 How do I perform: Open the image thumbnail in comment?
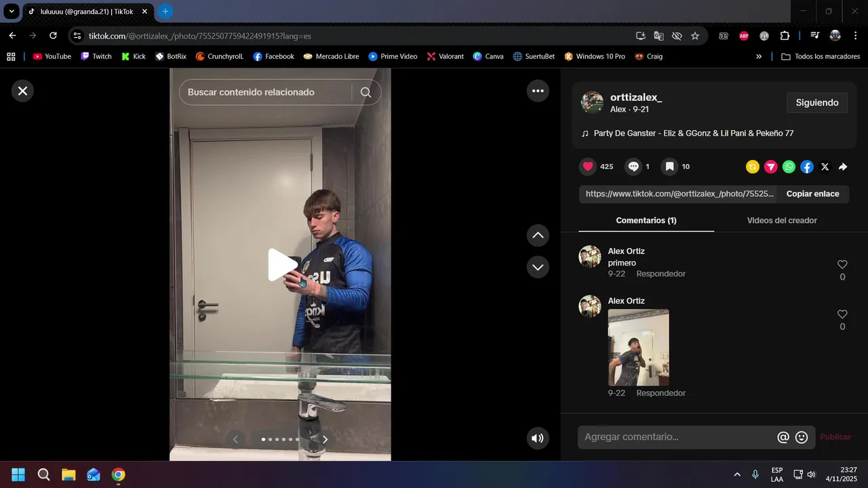pos(638,348)
